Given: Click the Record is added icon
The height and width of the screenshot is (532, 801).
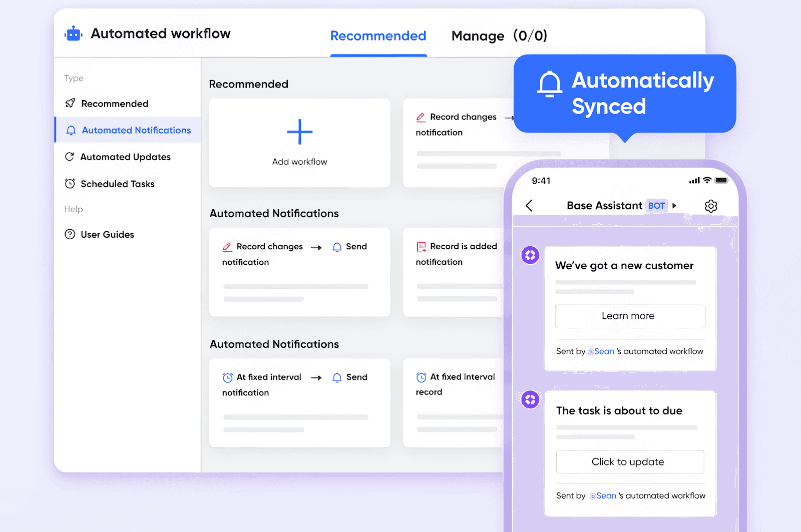Looking at the screenshot, I should click(x=421, y=247).
